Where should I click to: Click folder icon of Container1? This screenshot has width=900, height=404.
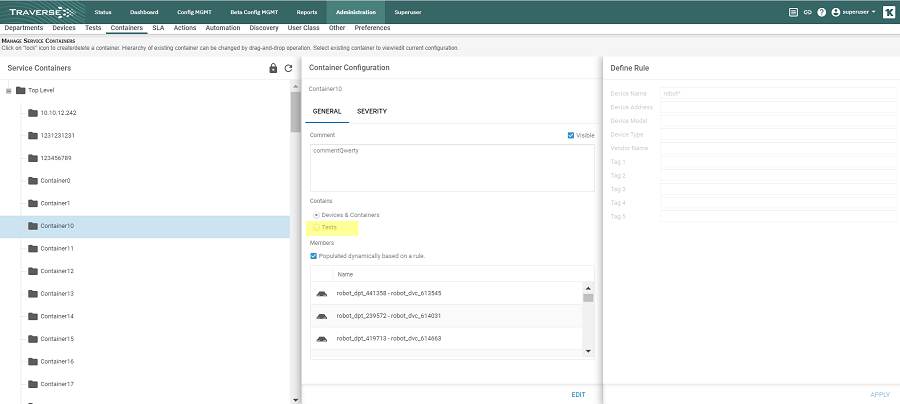[x=33, y=203]
